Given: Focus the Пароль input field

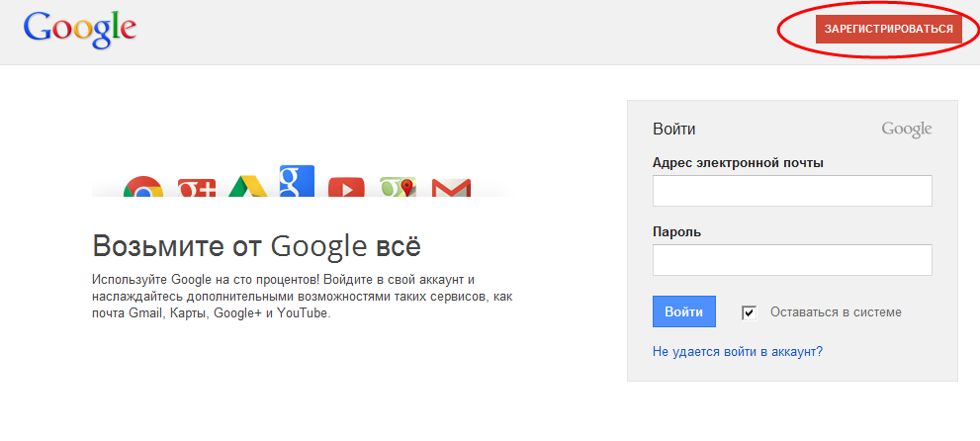Looking at the screenshot, I should pos(792,260).
